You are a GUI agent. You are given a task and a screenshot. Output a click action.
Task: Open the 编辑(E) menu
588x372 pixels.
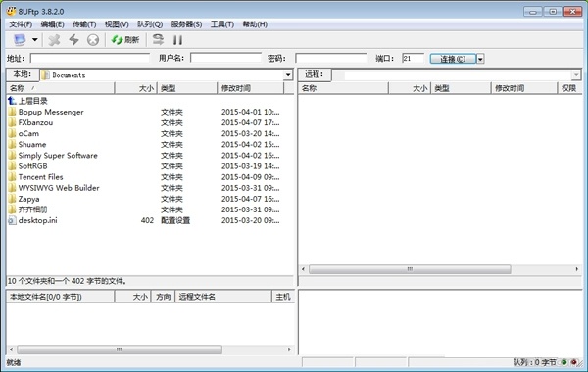(53, 24)
